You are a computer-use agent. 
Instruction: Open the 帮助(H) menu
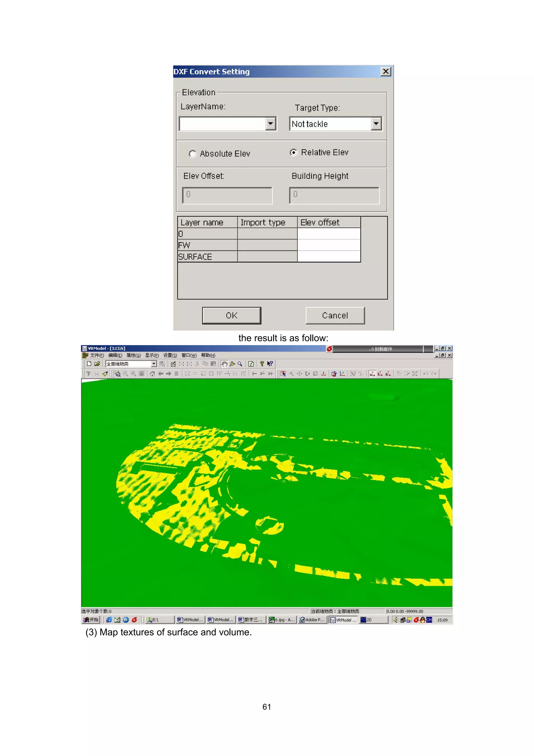point(208,355)
